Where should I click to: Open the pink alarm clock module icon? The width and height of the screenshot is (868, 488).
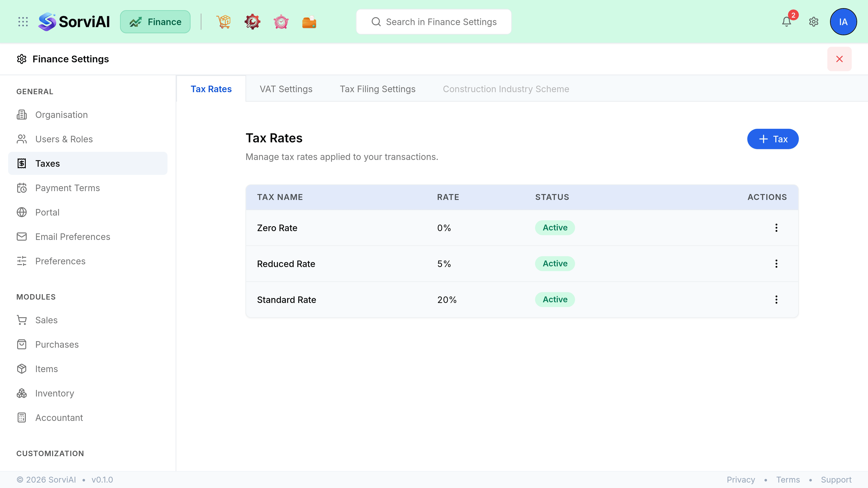(281, 22)
